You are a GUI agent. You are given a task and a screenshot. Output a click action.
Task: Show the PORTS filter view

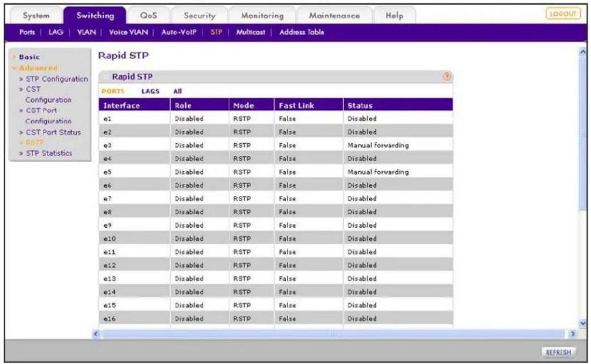[x=113, y=91]
